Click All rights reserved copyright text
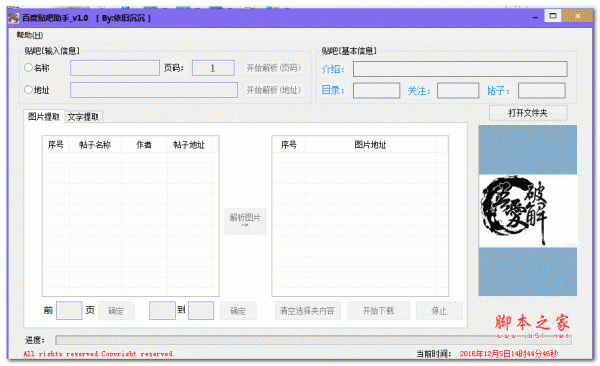Viewport: 600px width, 366px height. pos(99,354)
